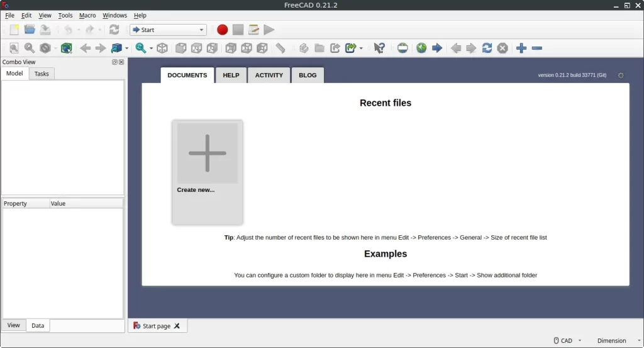
Task: Click the green globe open website icon
Action: 421,48
